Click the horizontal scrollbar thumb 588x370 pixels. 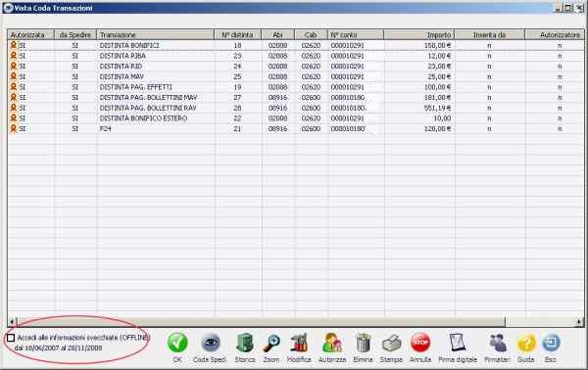point(261,321)
